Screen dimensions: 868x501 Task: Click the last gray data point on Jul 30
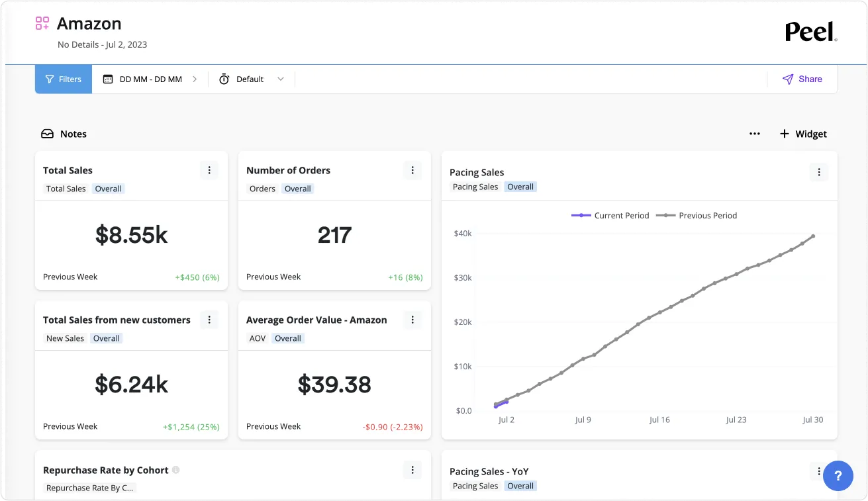(x=813, y=236)
